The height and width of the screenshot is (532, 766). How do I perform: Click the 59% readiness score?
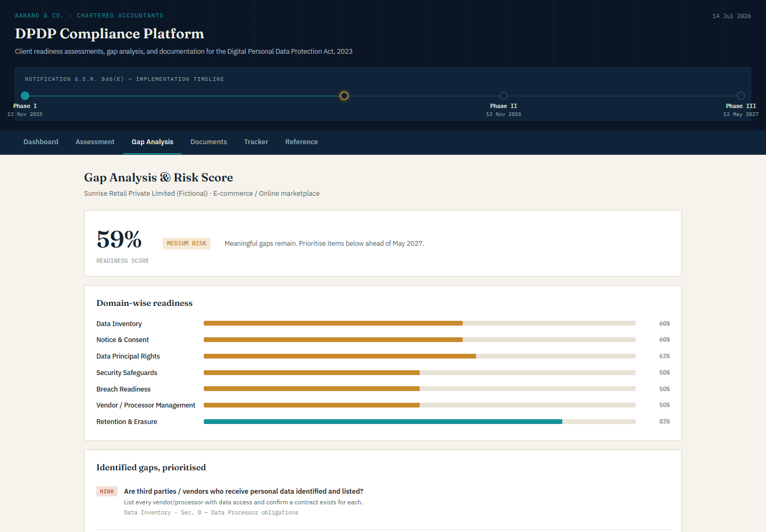(x=119, y=239)
